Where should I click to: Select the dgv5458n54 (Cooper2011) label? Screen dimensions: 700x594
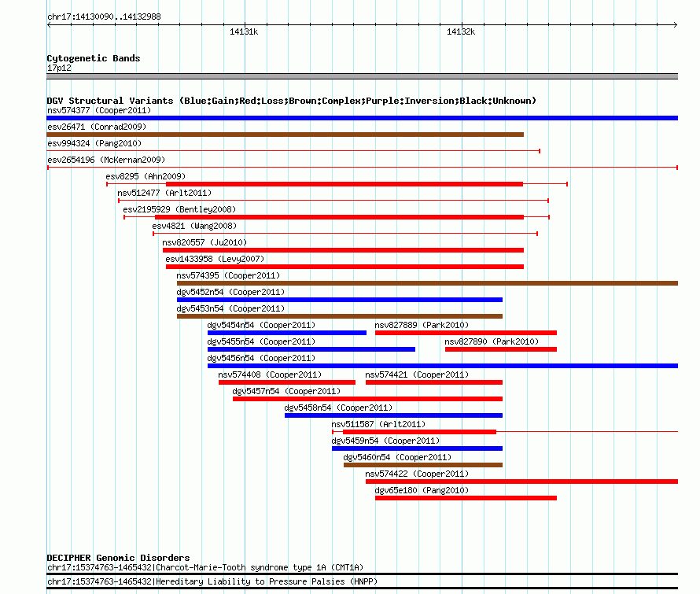tap(338, 408)
